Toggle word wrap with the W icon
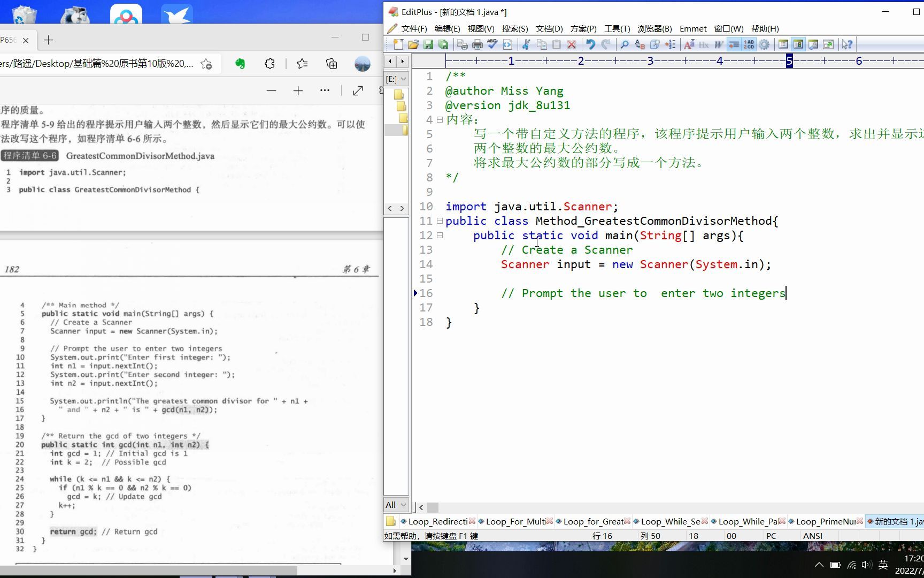The width and height of the screenshot is (924, 578). [x=719, y=44]
